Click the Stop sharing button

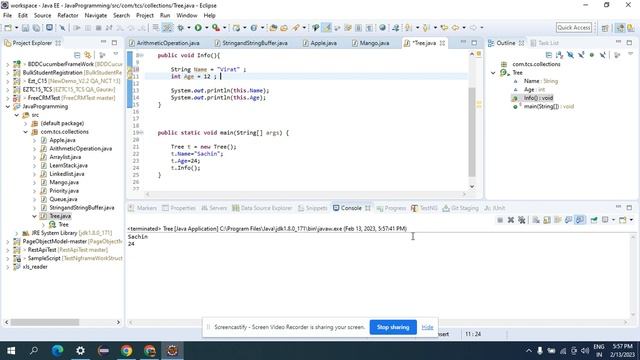[393, 327]
